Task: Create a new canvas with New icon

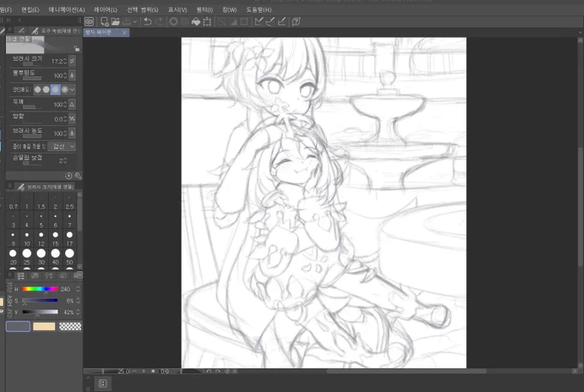Action: (x=105, y=22)
